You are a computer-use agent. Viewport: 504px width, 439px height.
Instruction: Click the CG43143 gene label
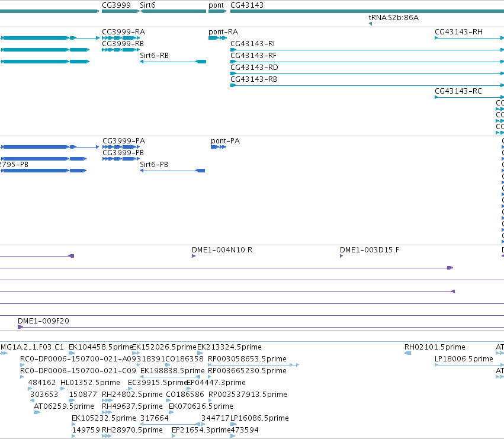click(x=247, y=5)
